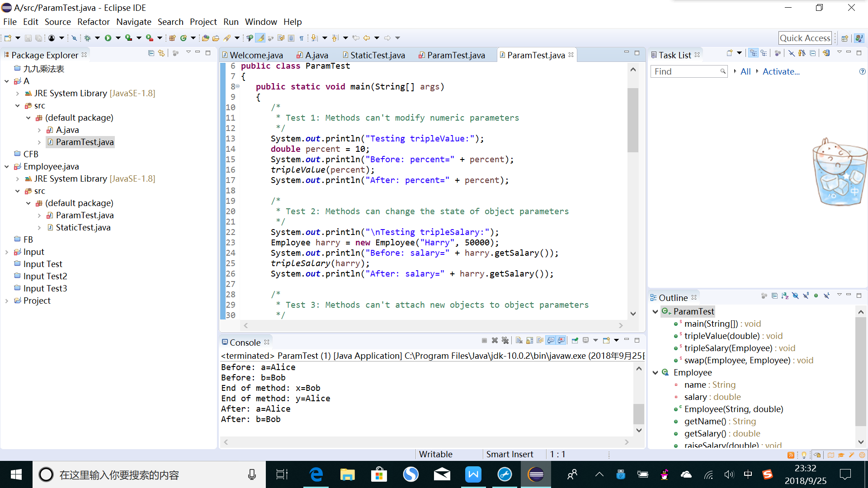This screenshot has height=488, width=868.
Task: Open the File menu
Action: coord(10,22)
